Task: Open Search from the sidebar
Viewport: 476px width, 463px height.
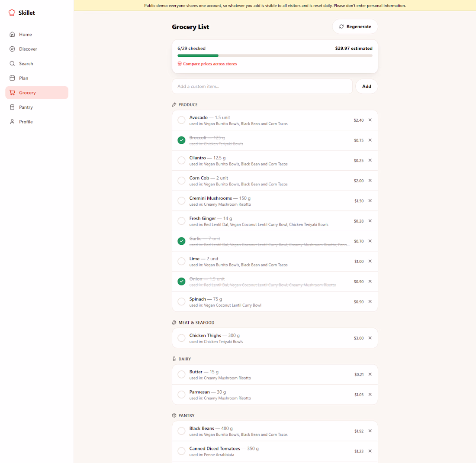Action: (37, 64)
